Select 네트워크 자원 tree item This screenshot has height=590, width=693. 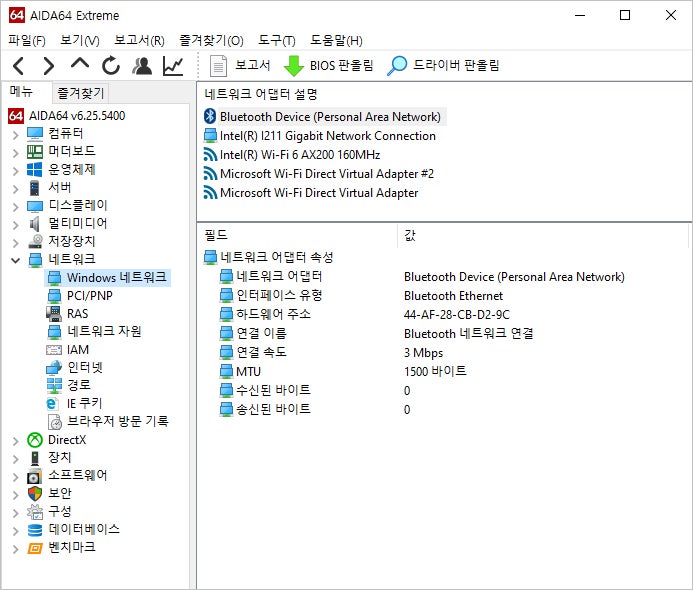[94, 331]
